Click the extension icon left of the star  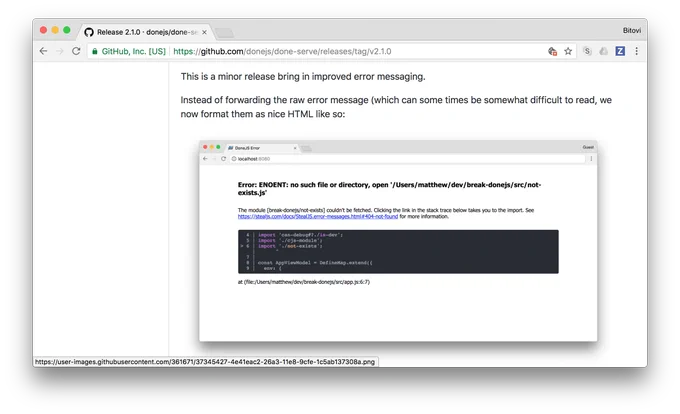click(x=552, y=51)
